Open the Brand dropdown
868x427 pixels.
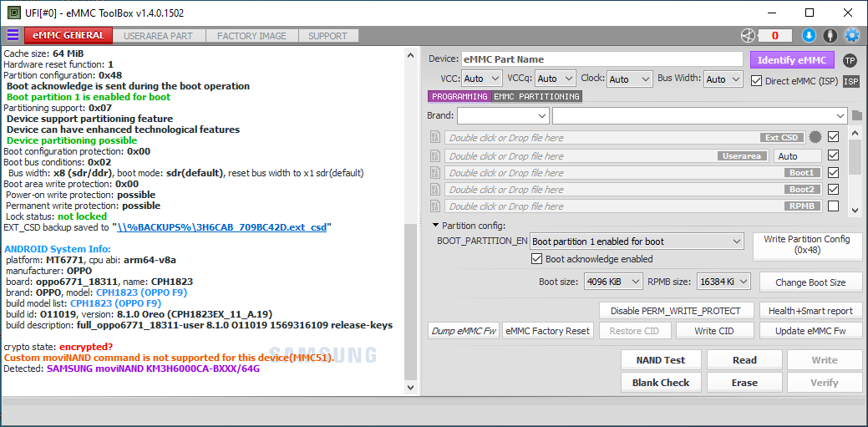(503, 116)
